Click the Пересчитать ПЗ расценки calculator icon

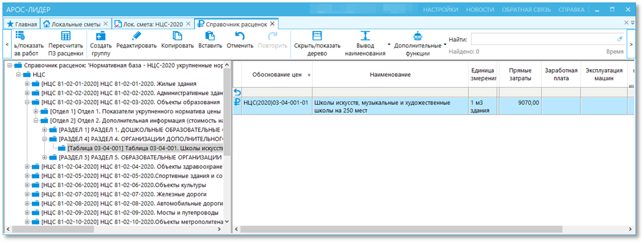coord(66,36)
